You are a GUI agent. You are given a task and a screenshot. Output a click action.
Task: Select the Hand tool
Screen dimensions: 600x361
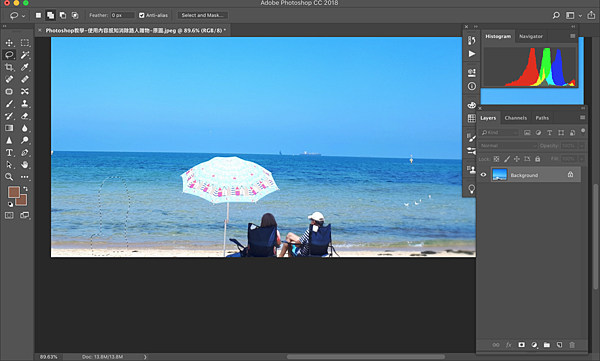[25, 165]
